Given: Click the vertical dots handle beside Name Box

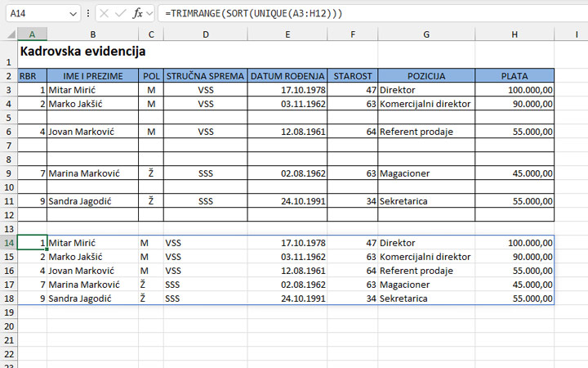Looking at the screenshot, I should 88,14.
